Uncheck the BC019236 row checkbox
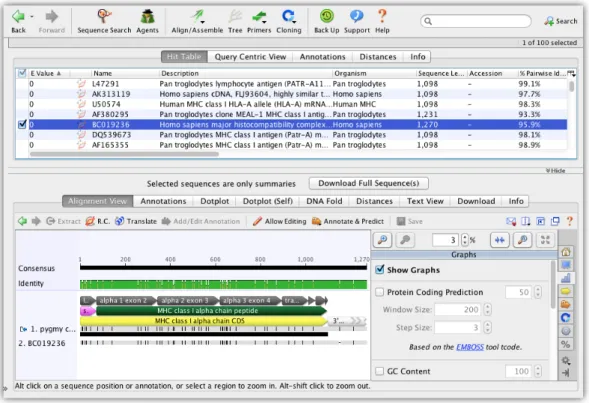589x403 pixels. pyautogui.click(x=22, y=124)
